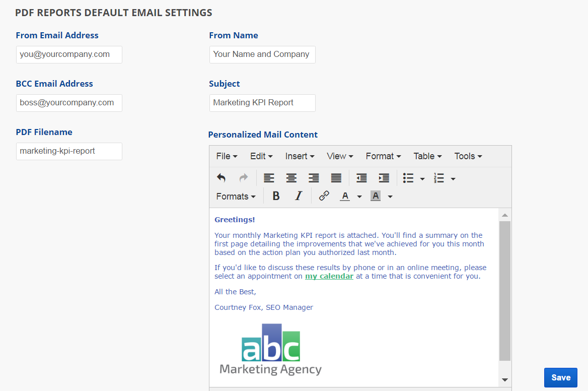
Task: Open text color picker arrow
Action: tap(359, 197)
